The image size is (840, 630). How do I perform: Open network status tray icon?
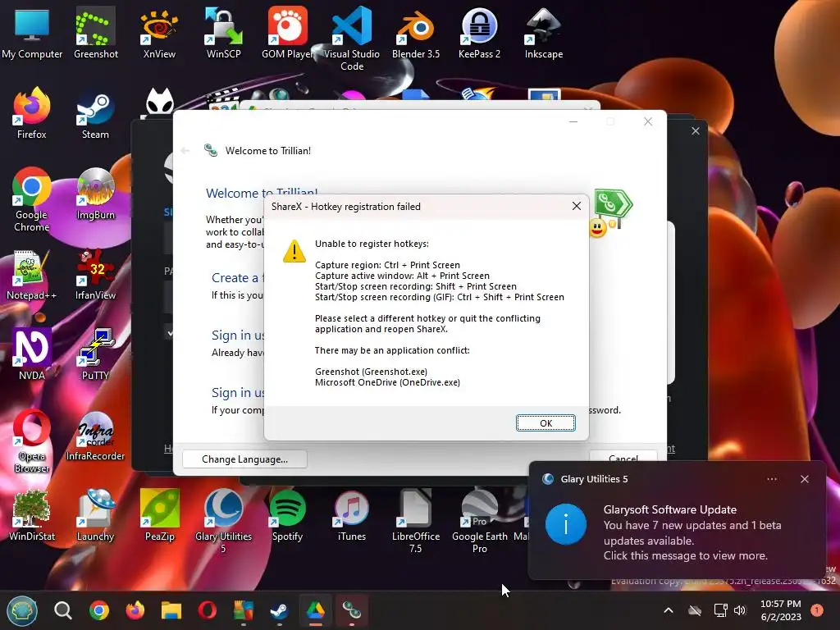click(x=720, y=610)
